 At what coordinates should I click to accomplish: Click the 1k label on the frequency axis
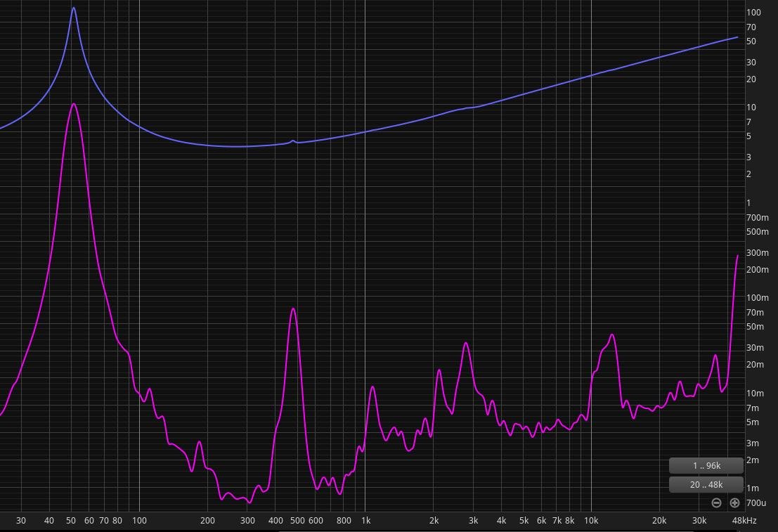(x=365, y=520)
